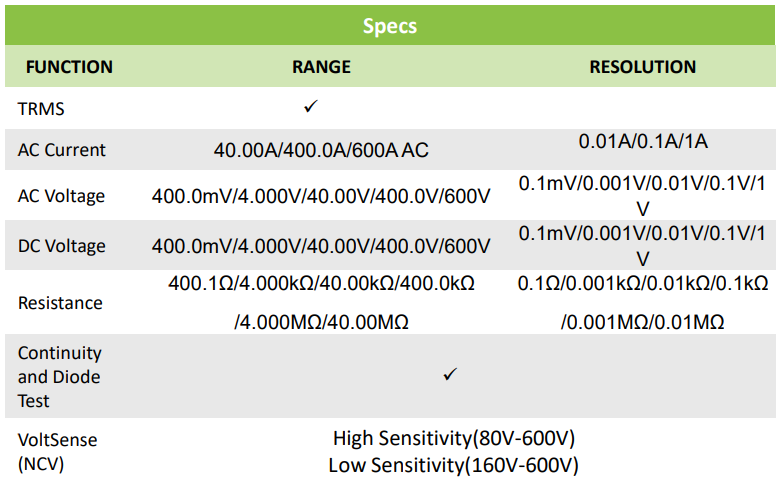Select the DC Voltage range values
This screenshot has width=777, height=489.
321,245
